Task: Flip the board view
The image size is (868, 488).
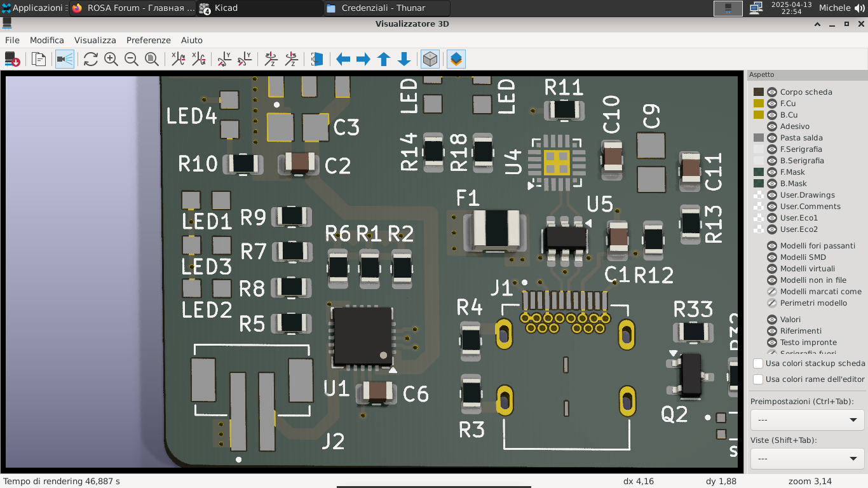Action: coord(317,59)
